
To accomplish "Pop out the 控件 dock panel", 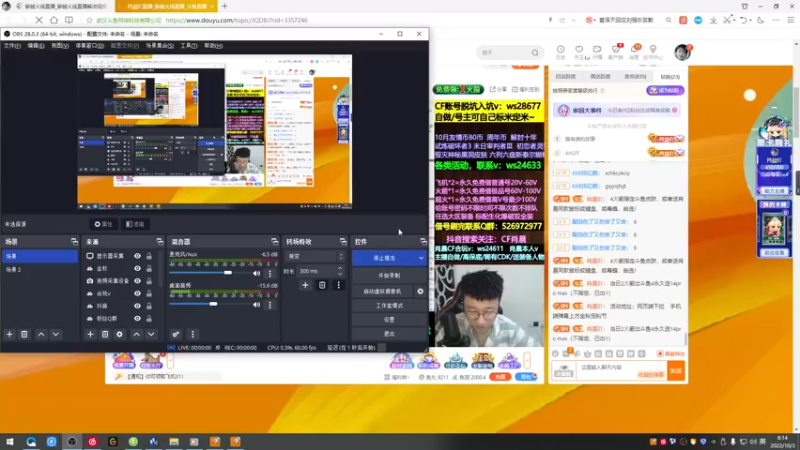I will [x=423, y=241].
